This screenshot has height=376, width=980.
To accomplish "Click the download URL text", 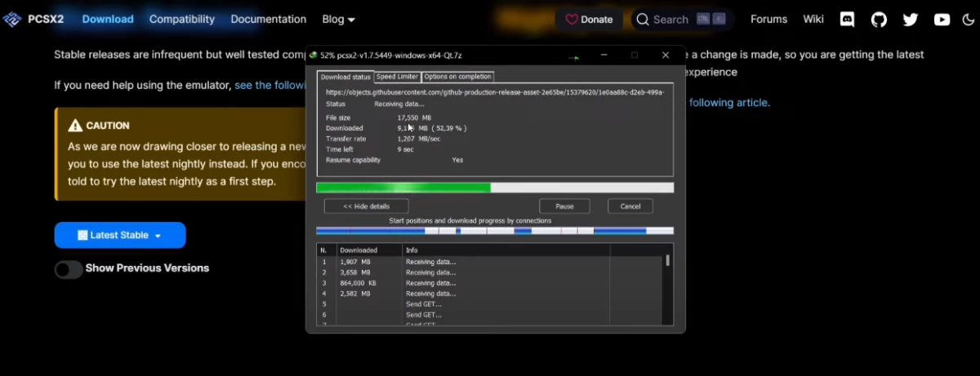I will click(x=495, y=93).
